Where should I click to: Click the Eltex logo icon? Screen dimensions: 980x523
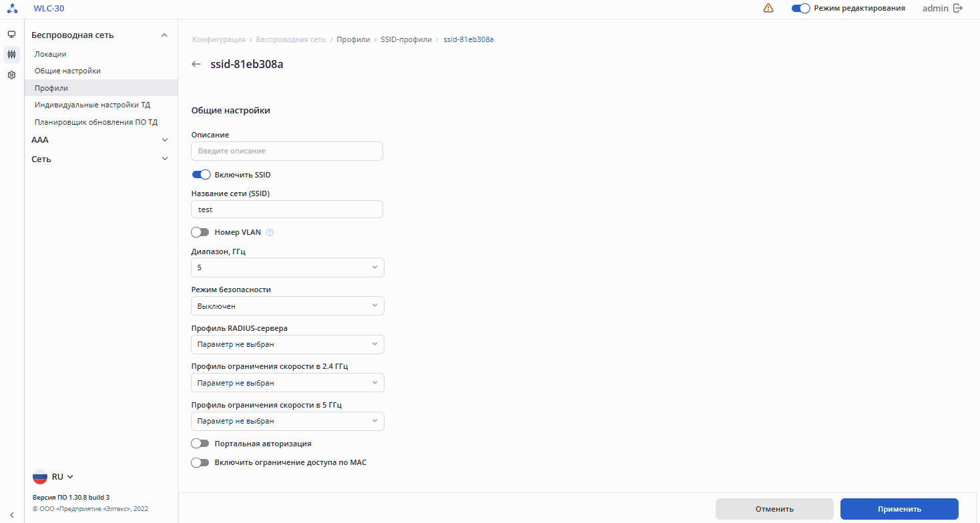pyautogui.click(x=12, y=9)
